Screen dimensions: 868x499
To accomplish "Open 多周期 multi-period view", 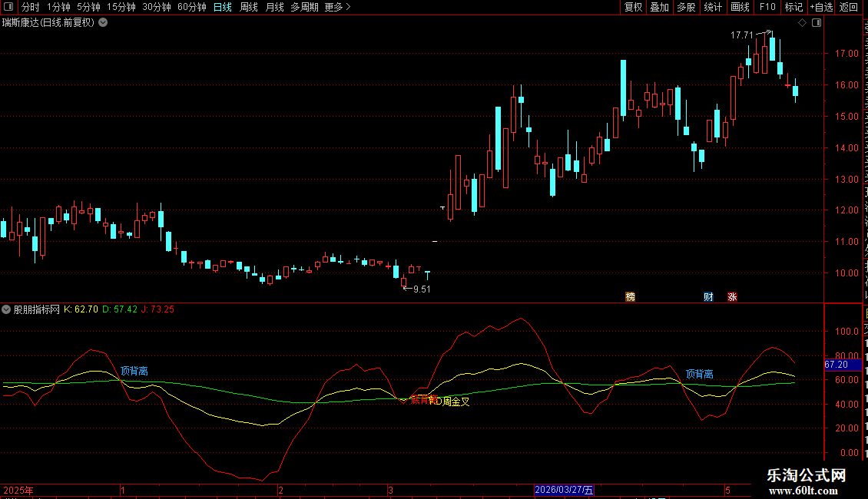I will pyautogui.click(x=304, y=7).
